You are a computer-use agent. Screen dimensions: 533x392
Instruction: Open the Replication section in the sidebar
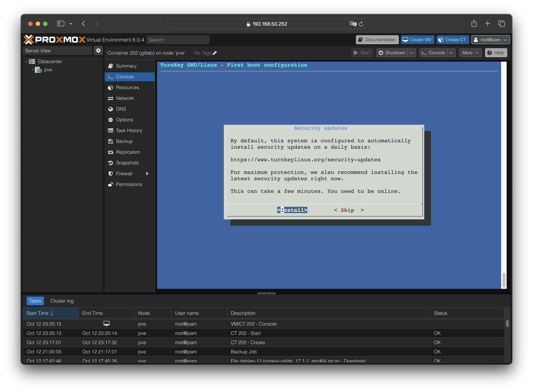(128, 152)
